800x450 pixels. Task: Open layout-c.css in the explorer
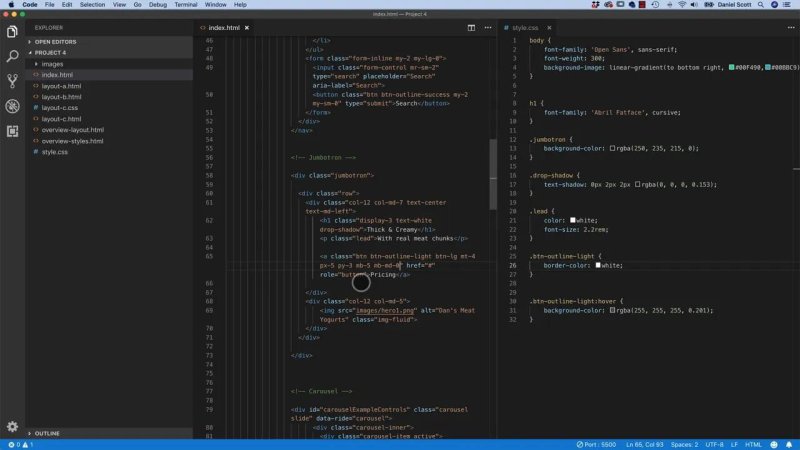109,108
